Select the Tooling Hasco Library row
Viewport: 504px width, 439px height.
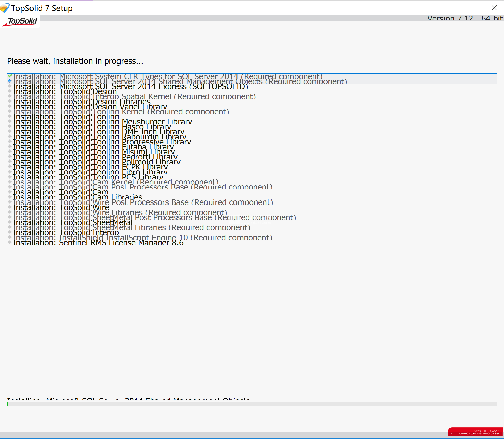tap(252, 126)
